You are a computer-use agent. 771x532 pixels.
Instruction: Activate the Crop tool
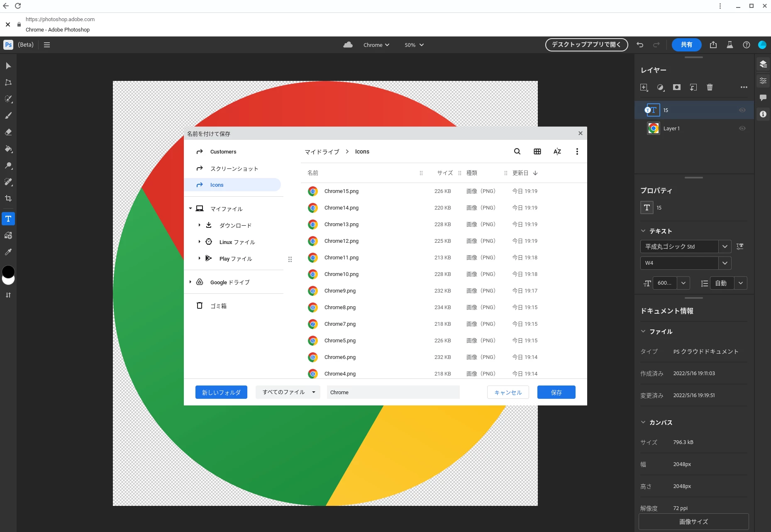click(8, 198)
